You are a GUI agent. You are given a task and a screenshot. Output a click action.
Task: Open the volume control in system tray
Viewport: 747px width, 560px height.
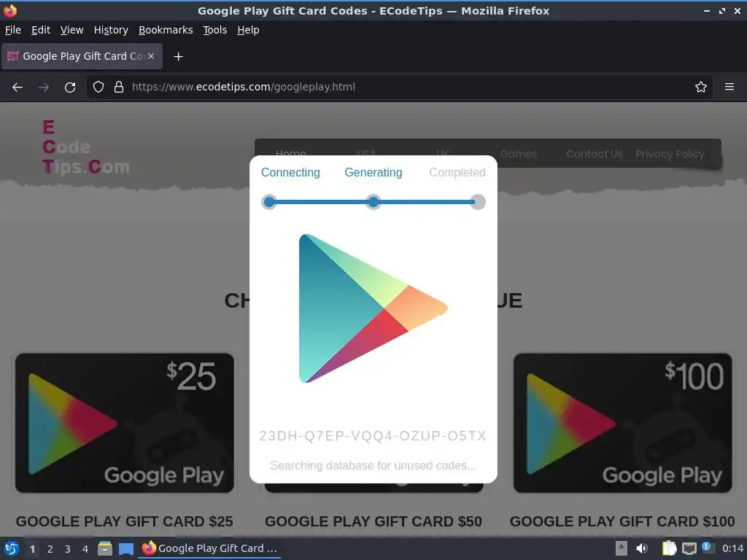[642, 548]
